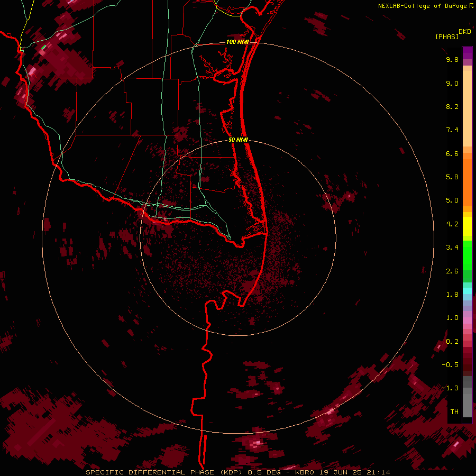Click the 5.8 scale value label
Viewport: 476px width, 476px height.
click(452, 177)
